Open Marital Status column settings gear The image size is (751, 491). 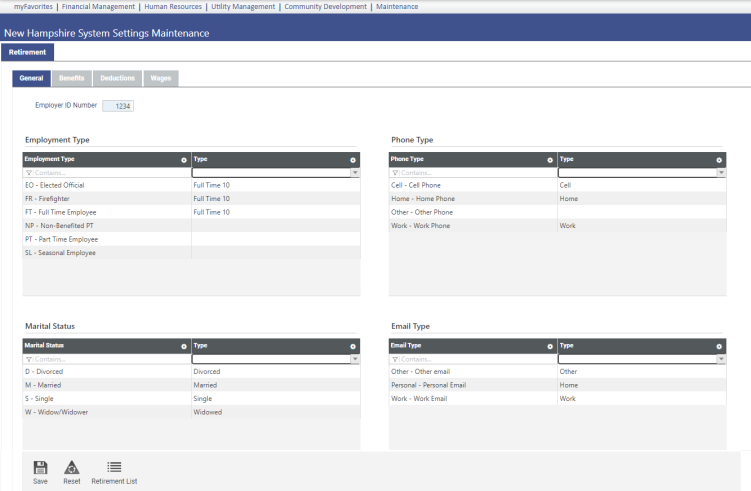[x=183, y=346]
